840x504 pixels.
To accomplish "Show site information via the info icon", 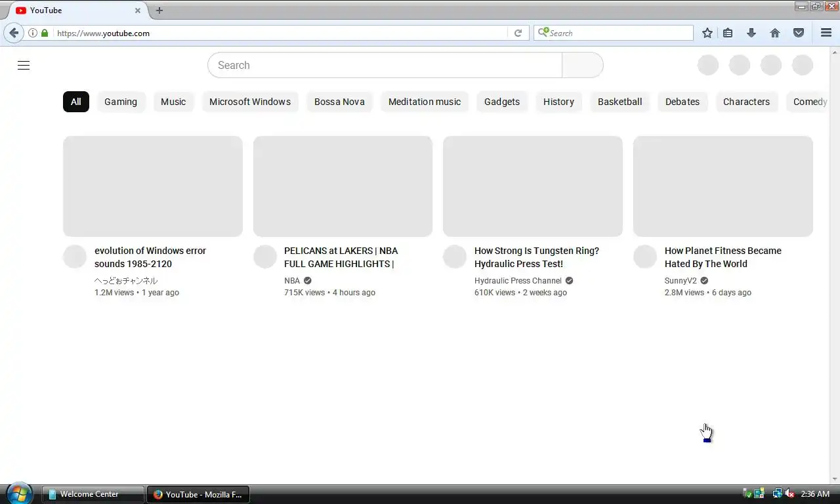I will coord(33,33).
